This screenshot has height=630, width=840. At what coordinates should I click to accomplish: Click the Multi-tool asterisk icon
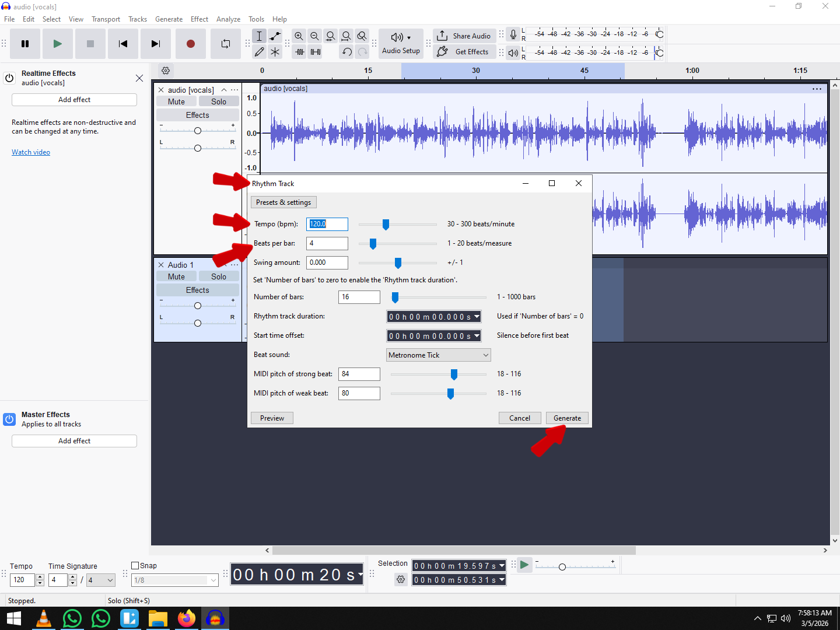click(x=275, y=52)
